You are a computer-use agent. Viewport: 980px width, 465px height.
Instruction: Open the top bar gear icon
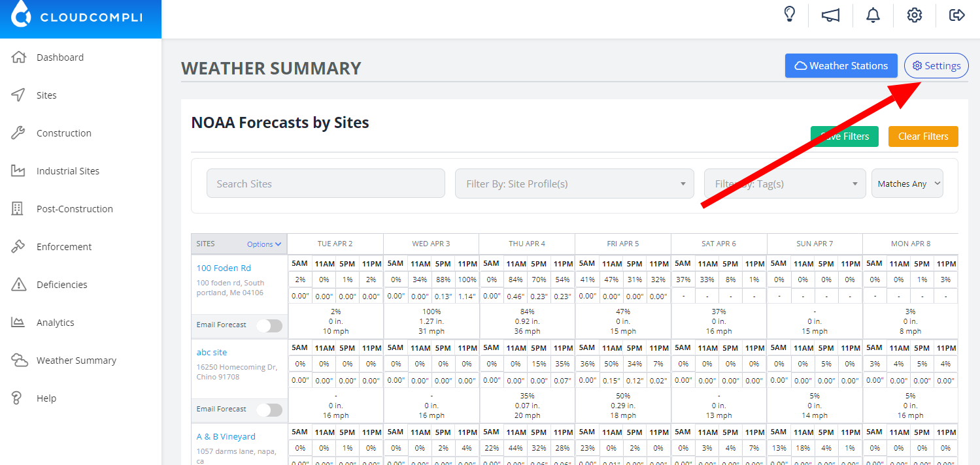click(x=914, y=15)
